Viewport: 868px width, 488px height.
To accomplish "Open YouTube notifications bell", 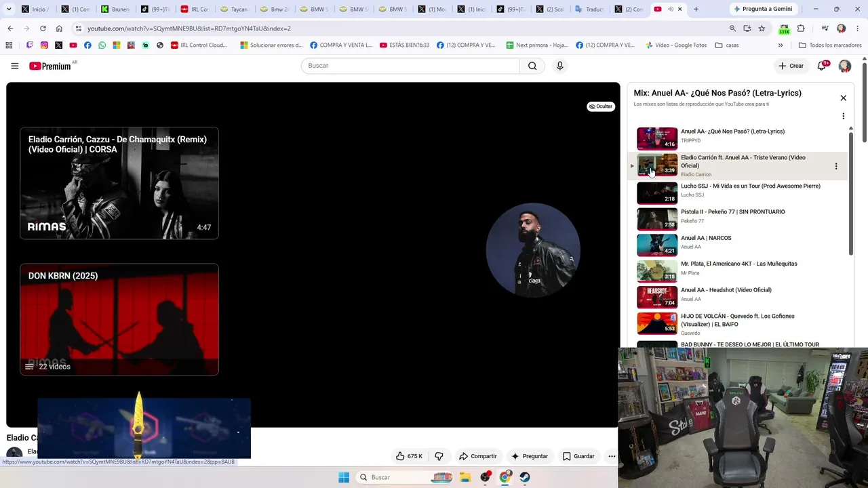I will pos(822,66).
